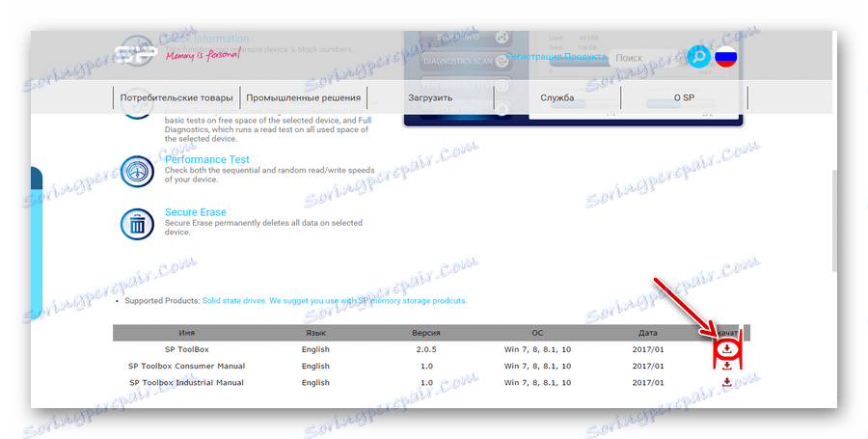
Task: Download SP Toolbox Consumer Manual
Action: pos(727,366)
